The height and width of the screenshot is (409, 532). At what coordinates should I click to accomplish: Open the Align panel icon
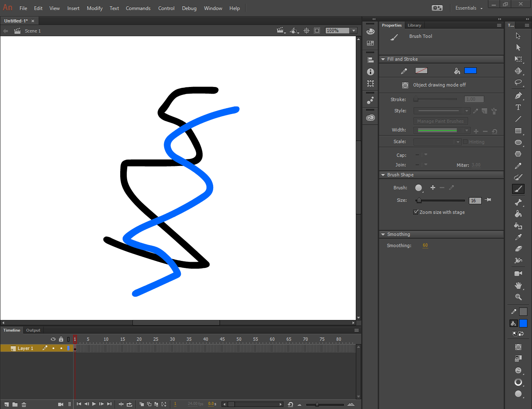[370, 60]
